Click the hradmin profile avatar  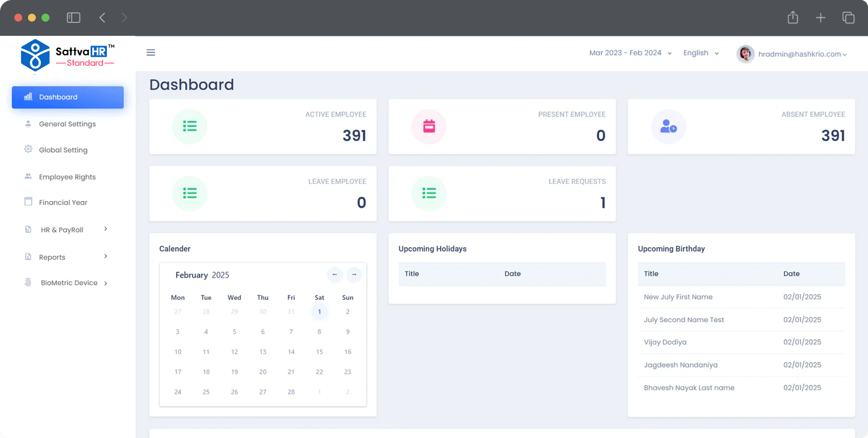745,54
